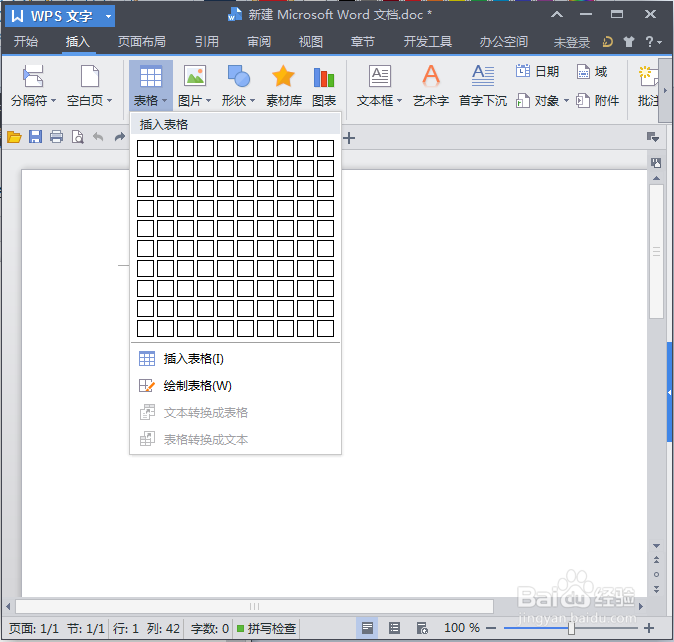Save the document with the floppy icon
The height and width of the screenshot is (642, 674).
coord(35,137)
